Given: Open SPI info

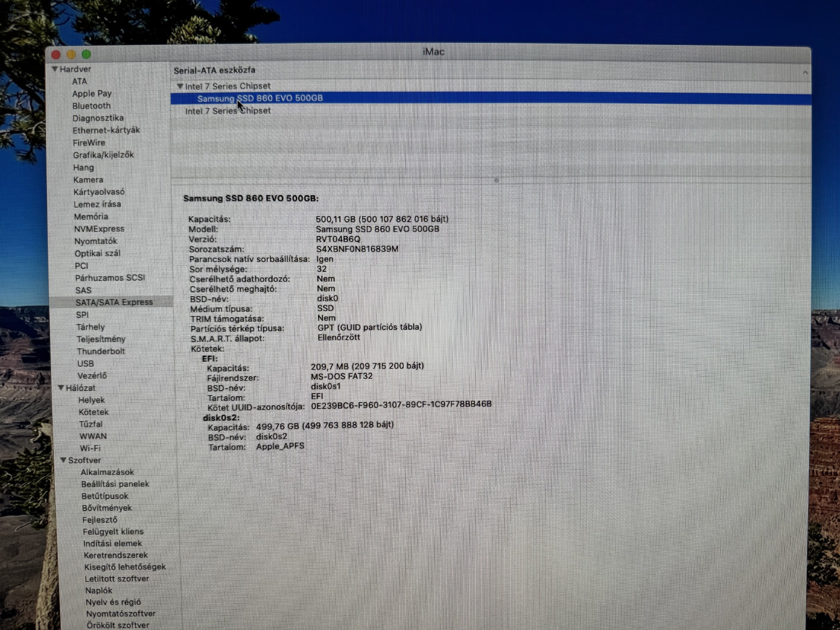Looking at the screenshot, I should [x=82, y=315].
